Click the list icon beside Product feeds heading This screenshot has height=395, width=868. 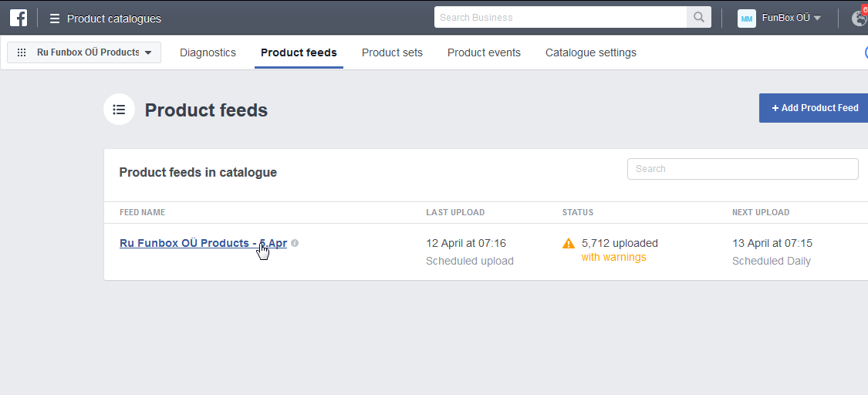tap(119, 110)
